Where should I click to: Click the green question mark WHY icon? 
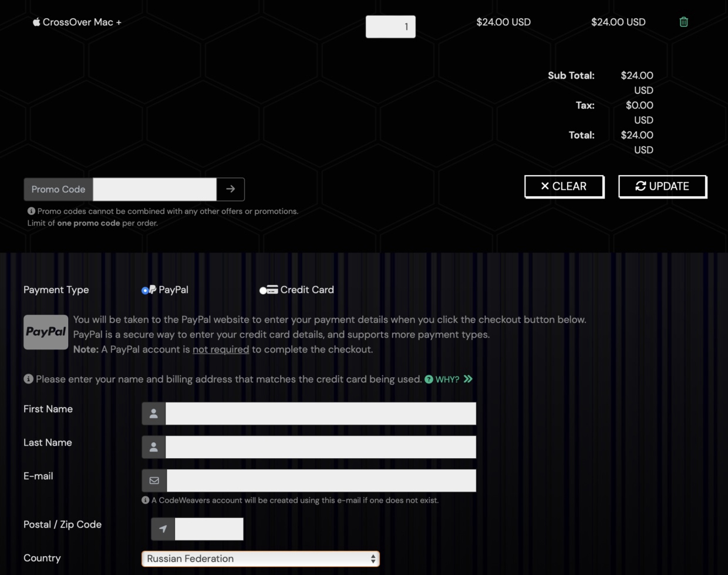(x=429, y=379)
